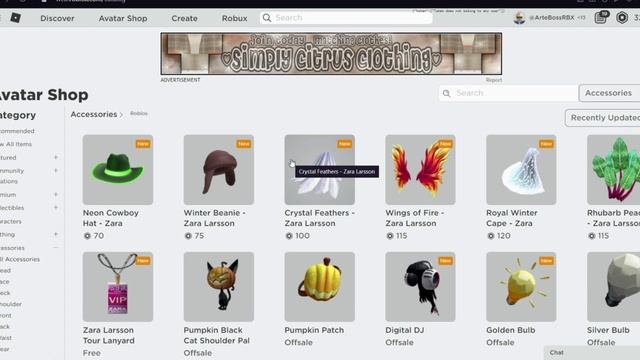The height and width of the screenshot is (360, 640).
Task: Expand the Featured category plus icon
Action: pyautogui.click(x=56, y=157)
